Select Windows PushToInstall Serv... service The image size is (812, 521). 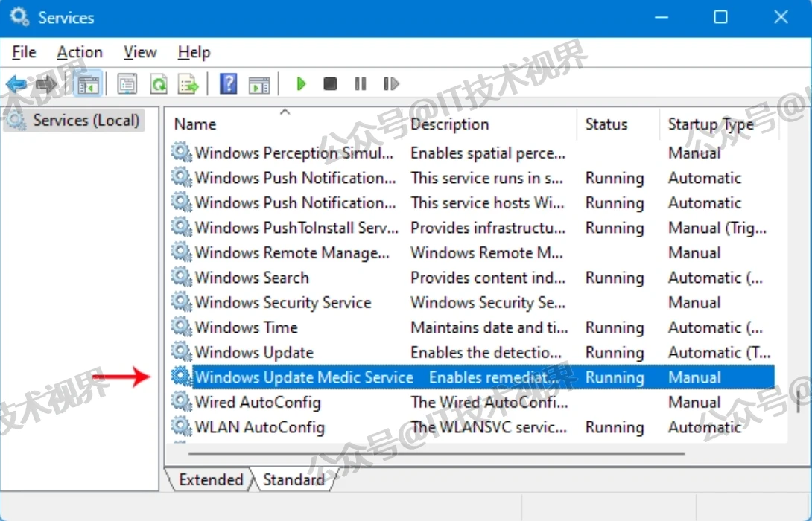point(296,228)
